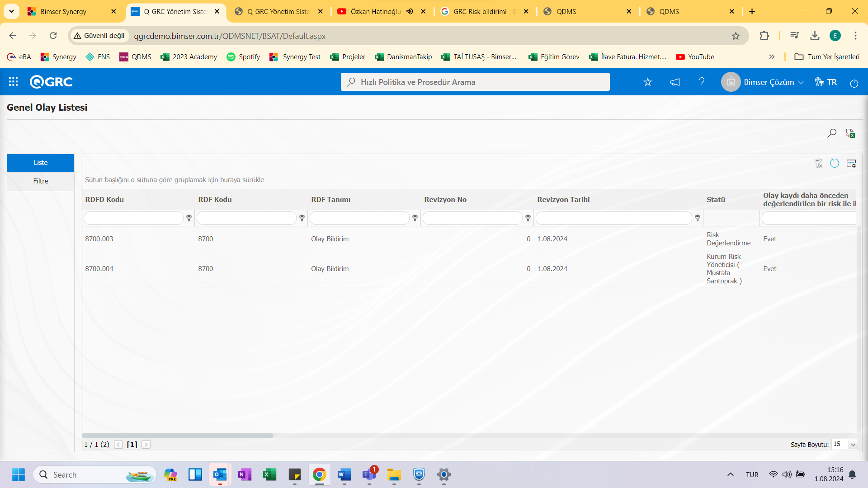868x488 pixels.
Task: Toggle the Revizyon Tarihi column filter
Action: (698, 218)
